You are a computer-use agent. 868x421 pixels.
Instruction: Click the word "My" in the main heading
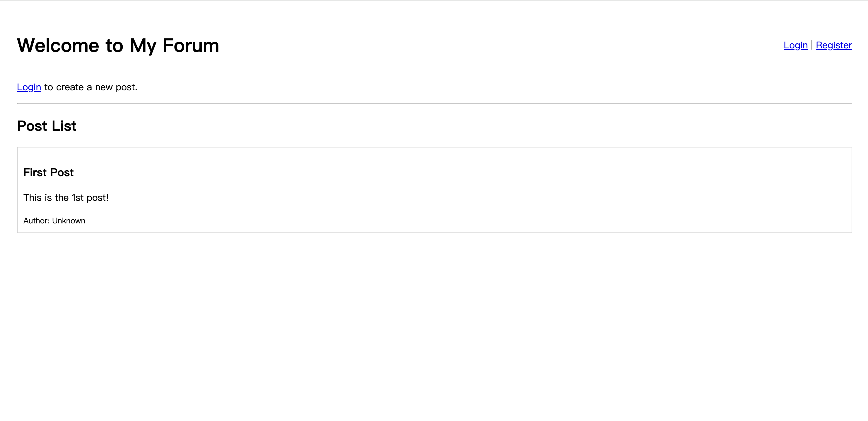(143, 45)
